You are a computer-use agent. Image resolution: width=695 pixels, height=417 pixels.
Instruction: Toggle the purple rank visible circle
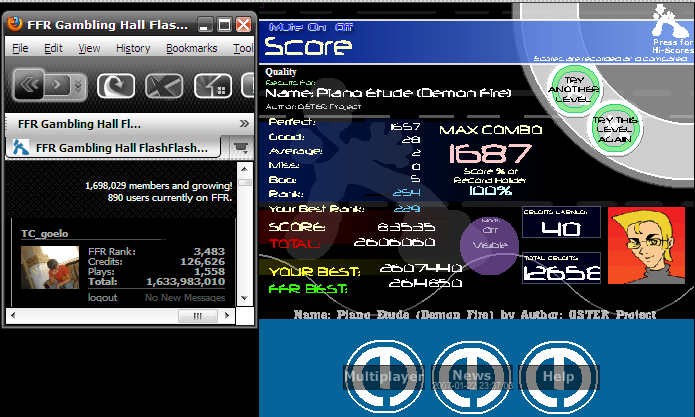(489, 246)
